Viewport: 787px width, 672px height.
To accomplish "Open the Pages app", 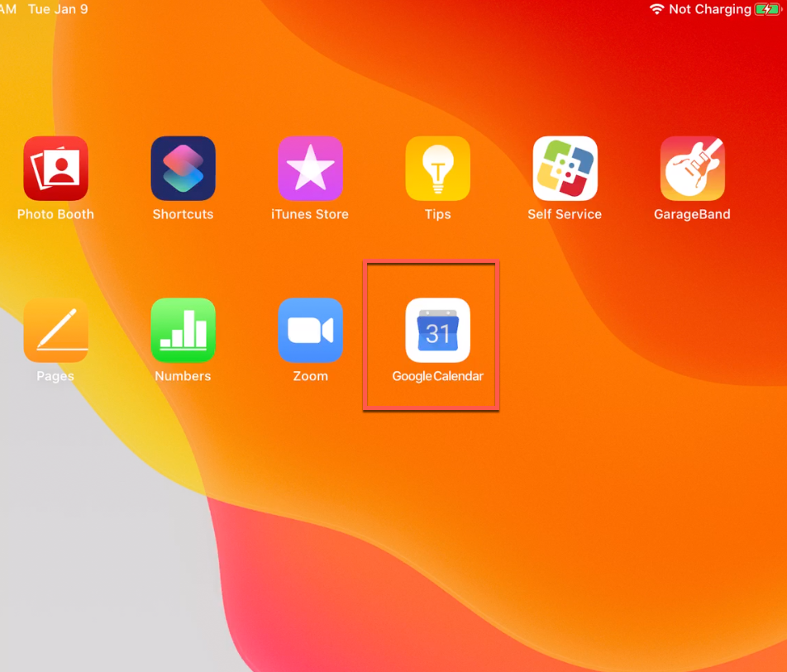I will point(55,331).
